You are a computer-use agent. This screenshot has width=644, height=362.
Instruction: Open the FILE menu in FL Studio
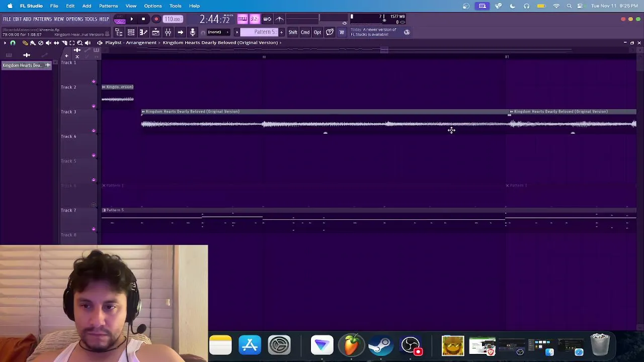7,19
